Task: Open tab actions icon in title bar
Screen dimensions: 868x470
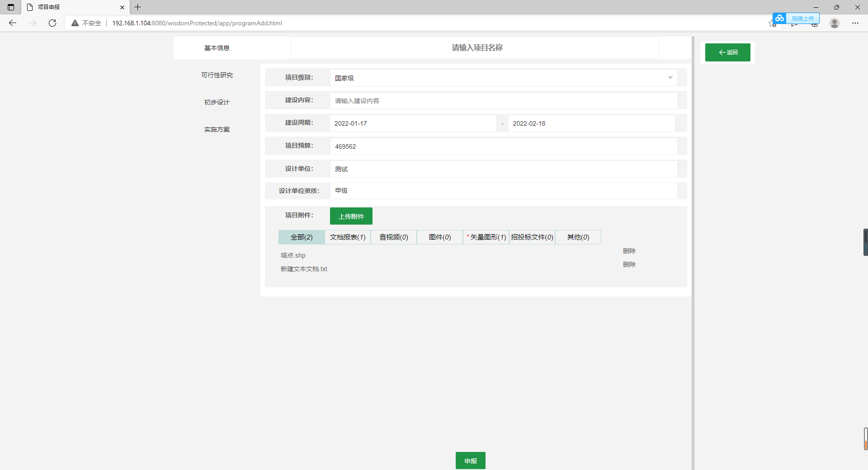Action: coord(11,7)
